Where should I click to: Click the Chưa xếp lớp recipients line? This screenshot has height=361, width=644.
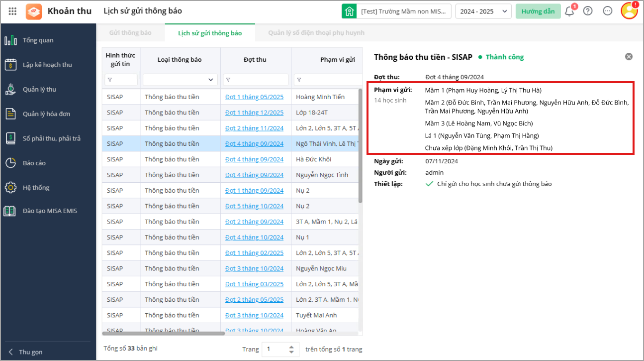click(488, 148)
